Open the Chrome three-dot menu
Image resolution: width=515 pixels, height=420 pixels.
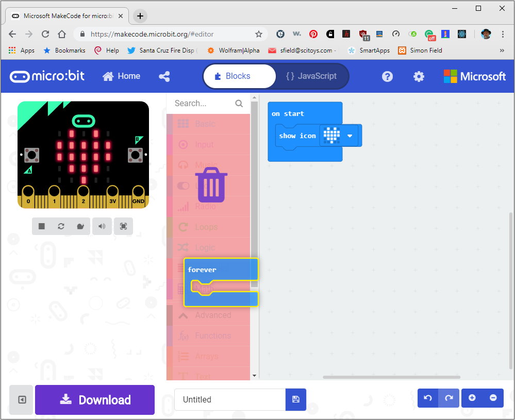(503, 34)
